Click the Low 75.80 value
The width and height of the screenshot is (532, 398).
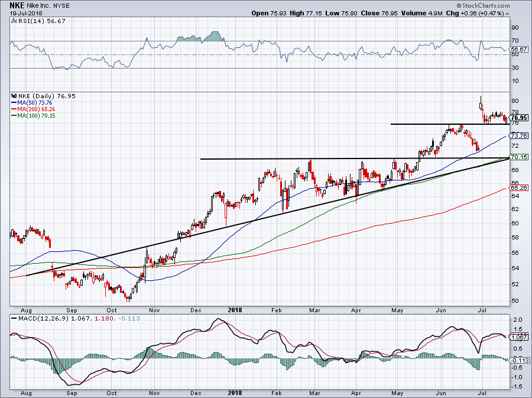[341, 13]
